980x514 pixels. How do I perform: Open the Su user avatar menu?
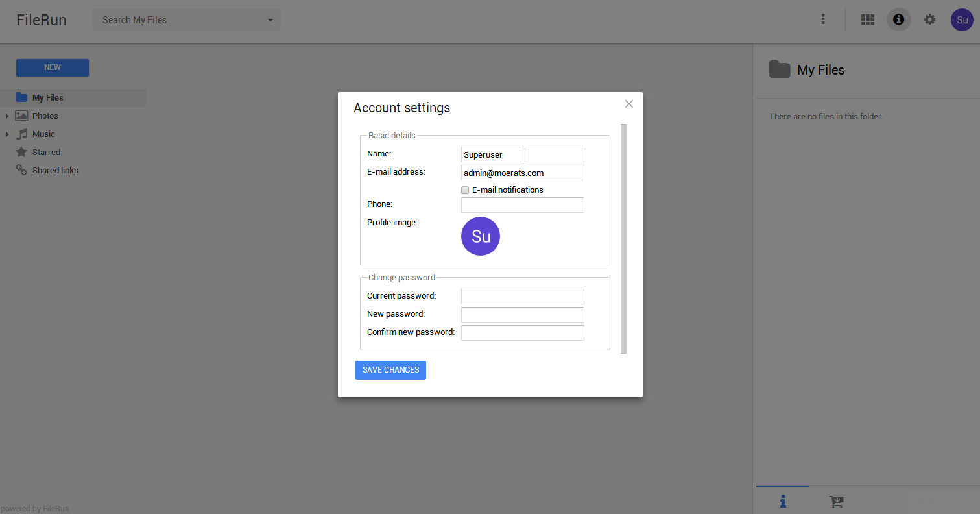point(962,19)
